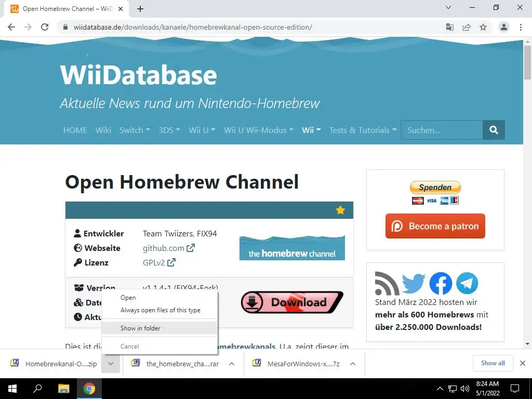Image resolution: width=532 pixels, height=399 pixels.
Task: Expand the Switch navigation dropdown
Action: point(135,130)
